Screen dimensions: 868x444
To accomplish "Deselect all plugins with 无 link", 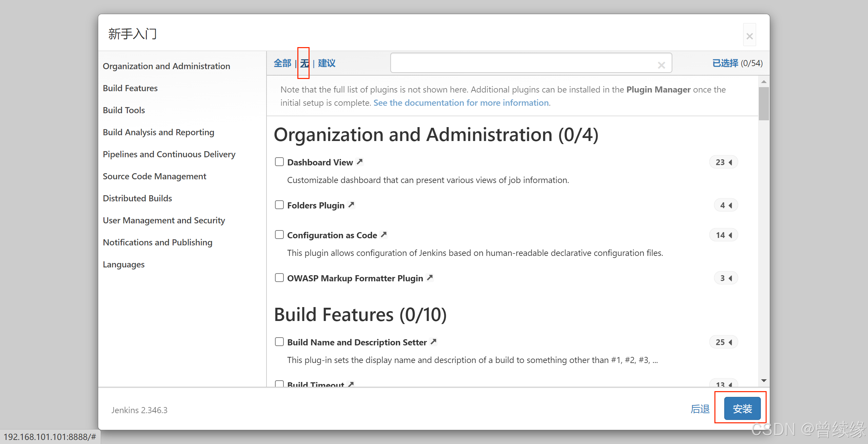I will tap(304, 63).
